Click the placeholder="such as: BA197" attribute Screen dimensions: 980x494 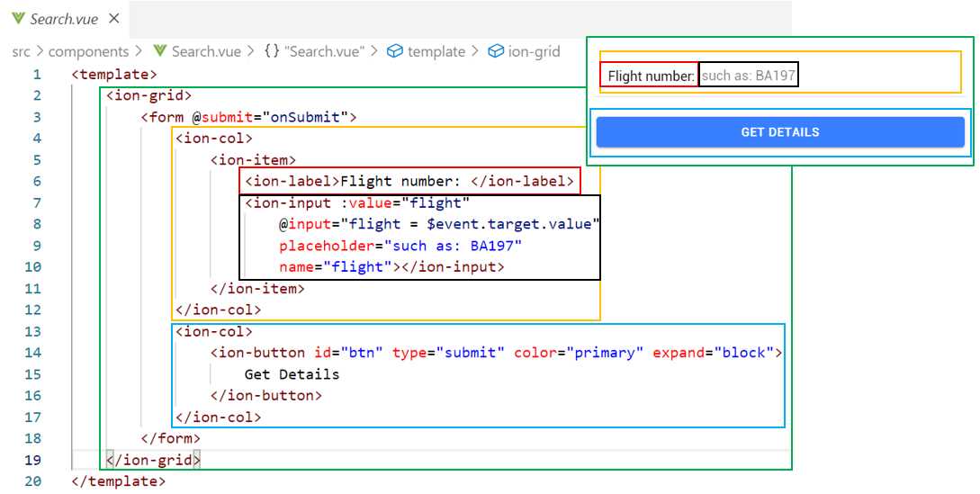pos(400,246)
